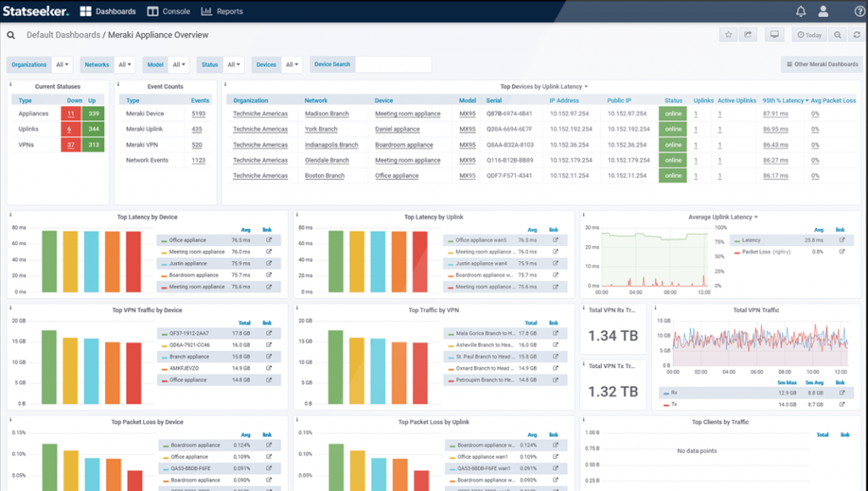The width and height of the screenshot is (868, 491).
Task: Open the notifications bell icon
Action: pyautogui.click(x=801, y=11)
